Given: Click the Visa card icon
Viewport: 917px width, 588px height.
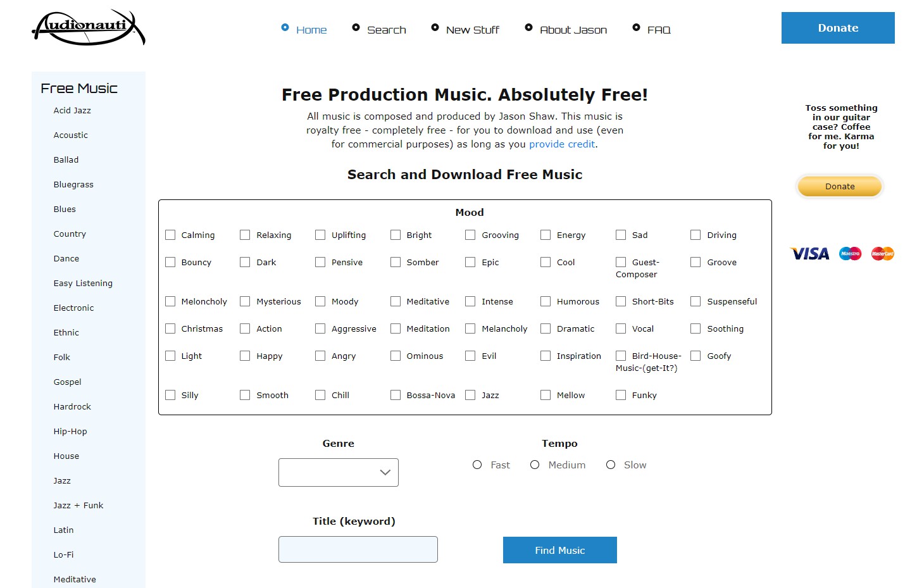Looking at the screenshot, I should [x=810, y=254].
